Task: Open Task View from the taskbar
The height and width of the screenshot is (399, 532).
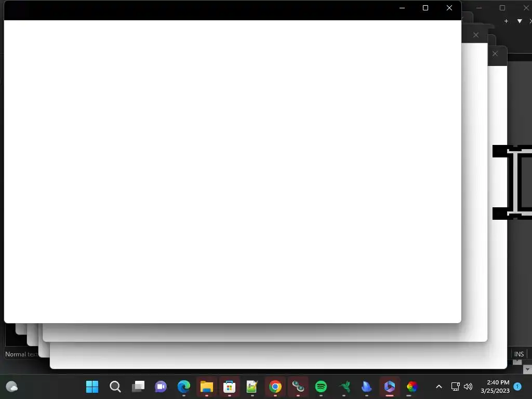Action: [x=138, y=387]
